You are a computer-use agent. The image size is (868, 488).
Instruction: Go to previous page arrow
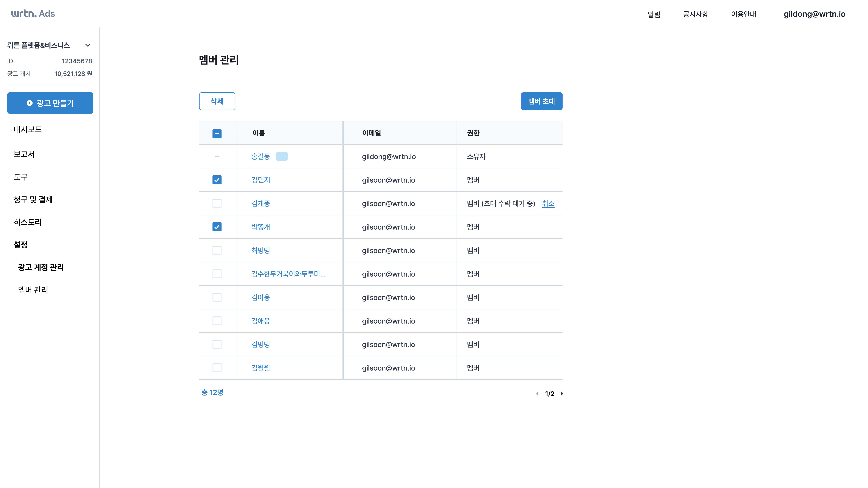pyautogui.click(x=537, y=393)
